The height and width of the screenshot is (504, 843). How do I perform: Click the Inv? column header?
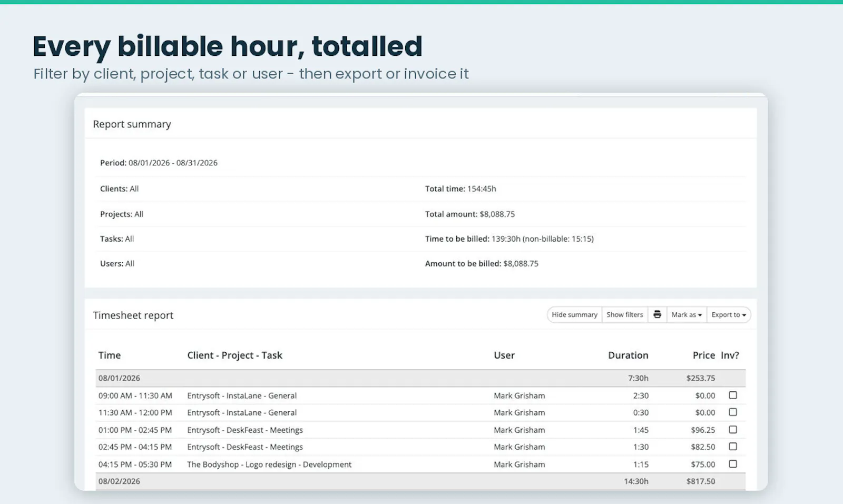pyautogui.click(x=730, y=355)
